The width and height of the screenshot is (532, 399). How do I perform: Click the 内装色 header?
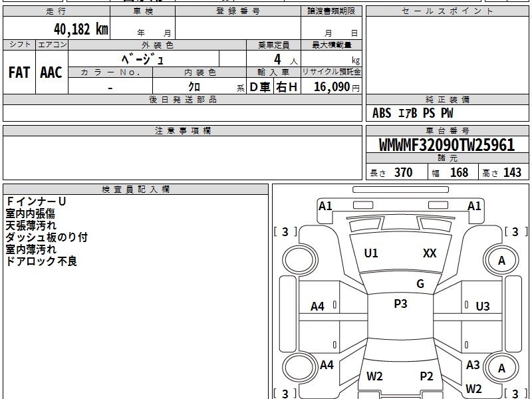pyautogui.click(x=199, y=72)
